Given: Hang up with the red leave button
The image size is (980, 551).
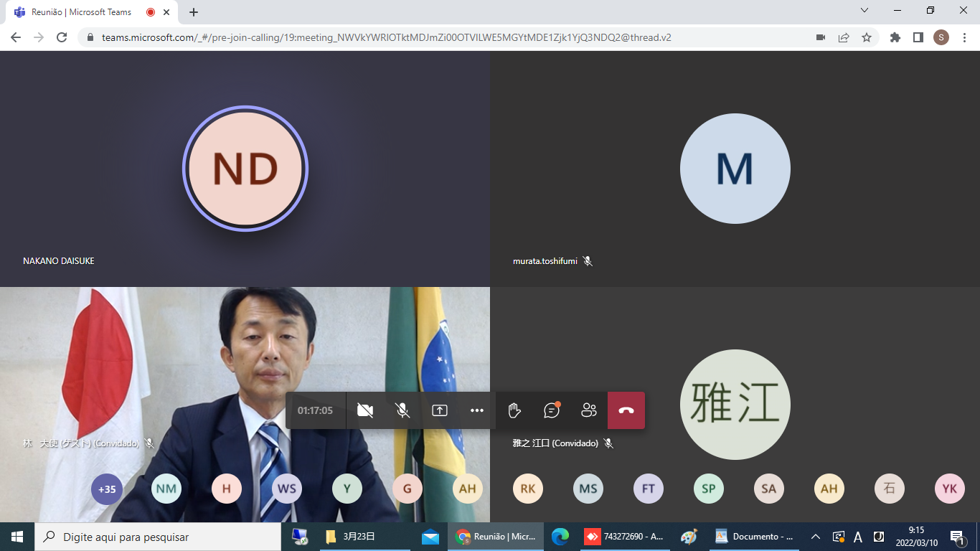Looking at the screenshot, I should (626, 410).
